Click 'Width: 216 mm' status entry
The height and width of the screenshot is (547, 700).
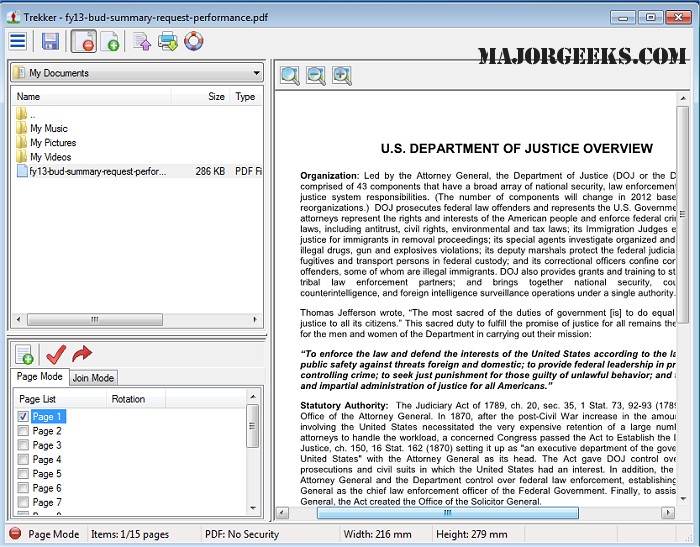378,534
